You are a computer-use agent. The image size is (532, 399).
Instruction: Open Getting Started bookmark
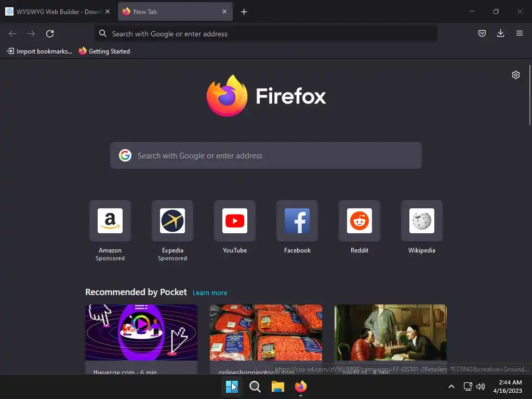coord(104,51)
